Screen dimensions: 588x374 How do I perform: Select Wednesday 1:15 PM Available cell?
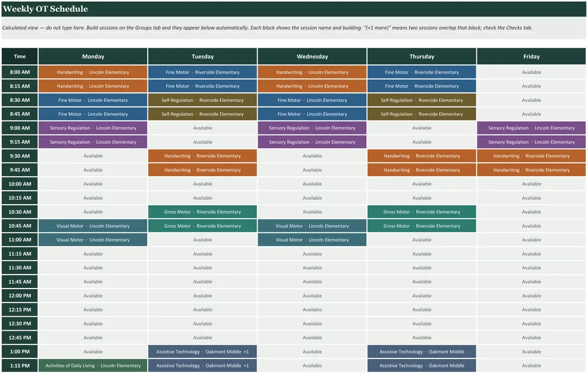(x=312, y=365)
